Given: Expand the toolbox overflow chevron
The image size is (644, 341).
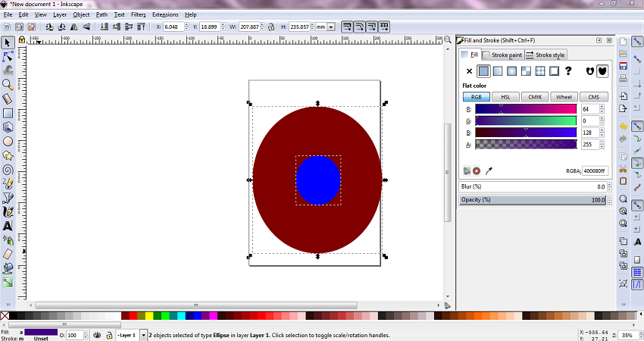Looking at the screenshot, I should tap(8, 305).
